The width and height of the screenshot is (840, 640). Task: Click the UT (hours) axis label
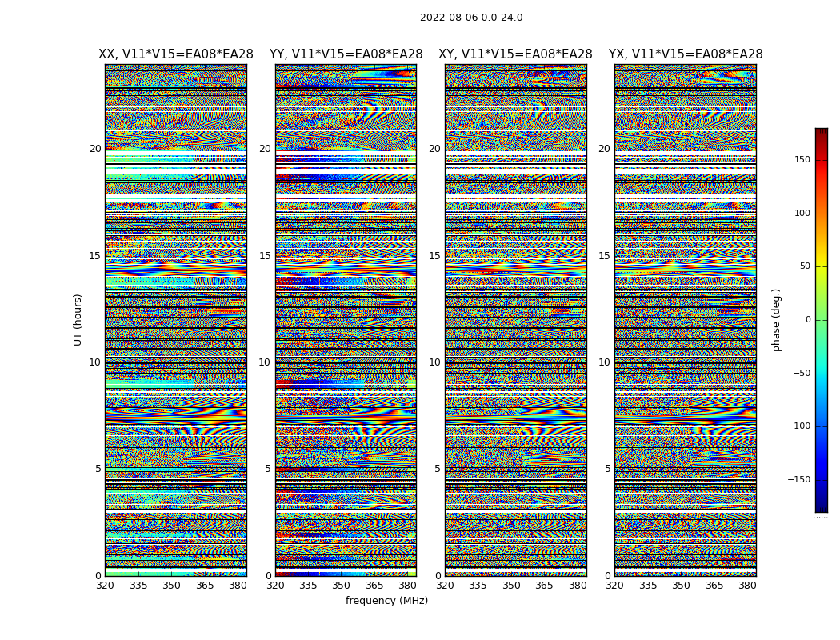click(78, 320)
